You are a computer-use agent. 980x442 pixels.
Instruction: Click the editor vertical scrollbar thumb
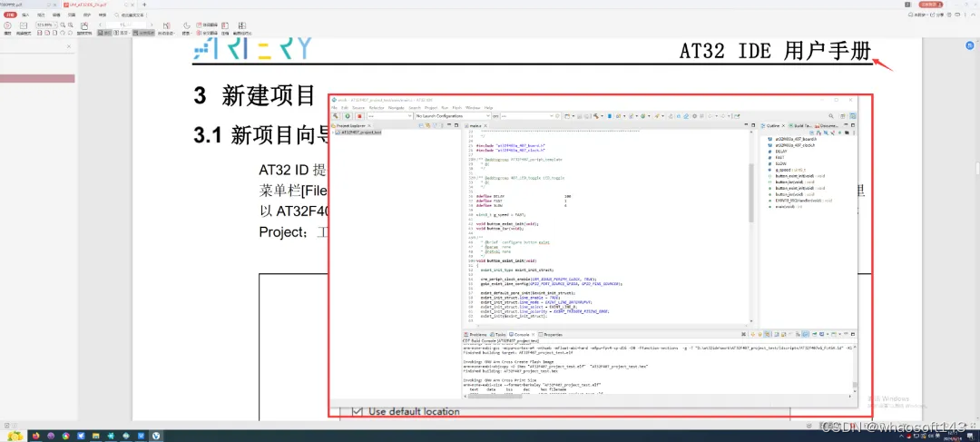pos(752,192)
